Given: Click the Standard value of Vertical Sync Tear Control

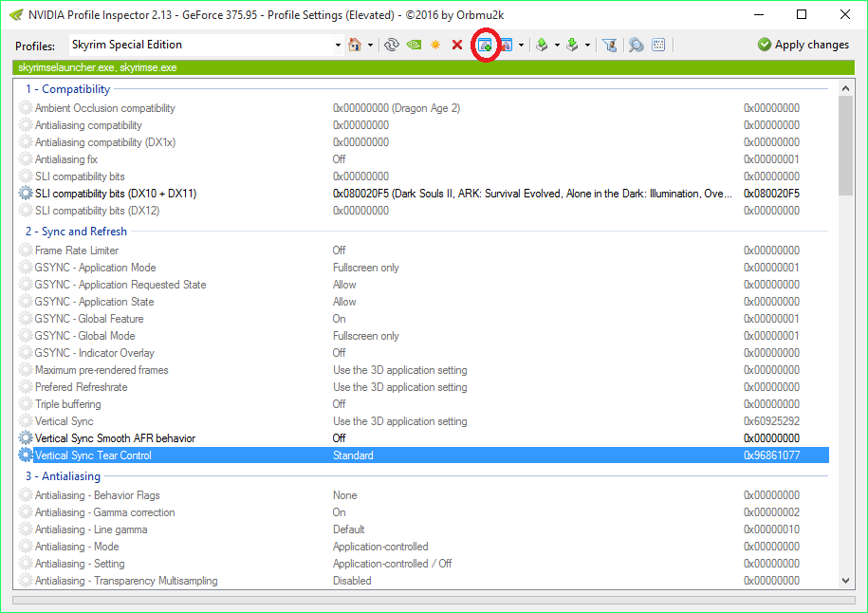Looking at the screenshot, I should pos(353,455).
